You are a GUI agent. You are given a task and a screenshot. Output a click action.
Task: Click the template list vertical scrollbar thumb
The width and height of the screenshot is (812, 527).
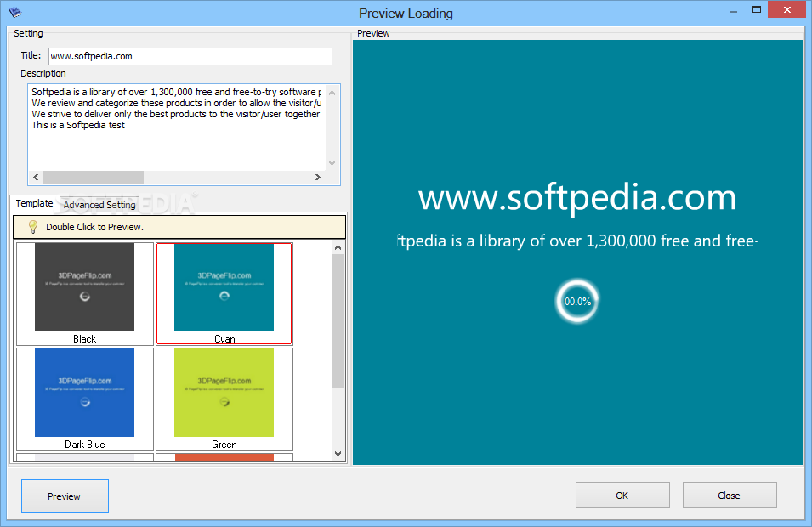pyautogui.click(x=338, y=320)
